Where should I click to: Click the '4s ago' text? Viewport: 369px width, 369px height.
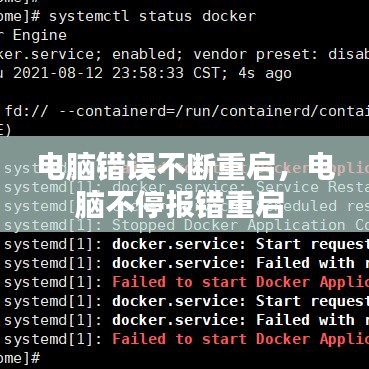265,74
